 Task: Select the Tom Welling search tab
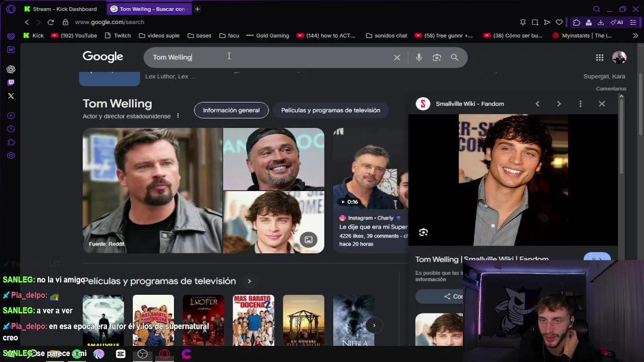point(148,9)
